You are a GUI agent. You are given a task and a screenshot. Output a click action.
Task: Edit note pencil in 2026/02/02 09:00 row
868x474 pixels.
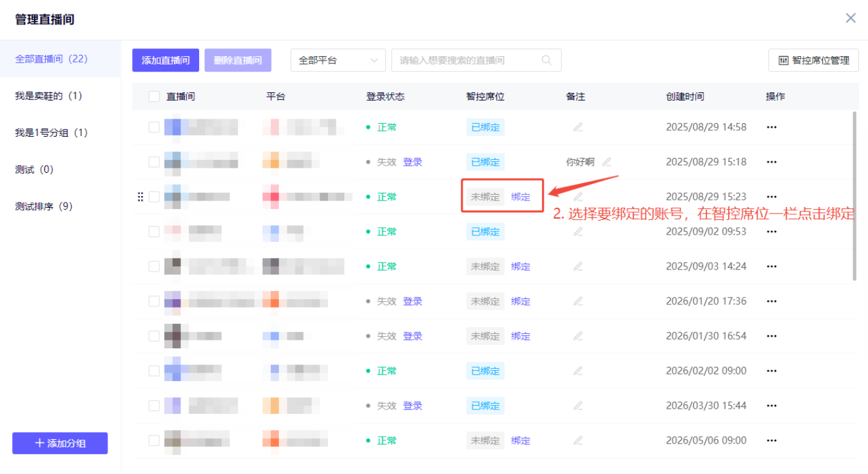point(578,371)
